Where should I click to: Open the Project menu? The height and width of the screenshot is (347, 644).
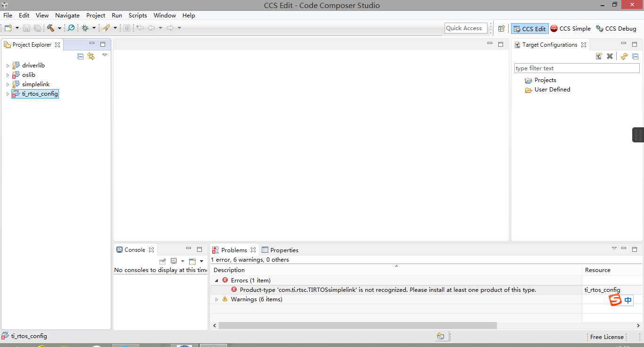point(96,16)
